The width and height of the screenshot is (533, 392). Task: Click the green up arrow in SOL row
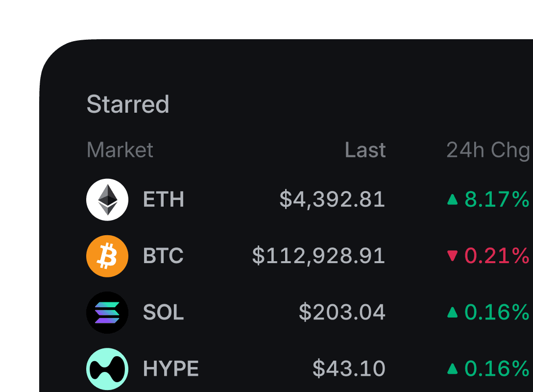coord(453,312)
